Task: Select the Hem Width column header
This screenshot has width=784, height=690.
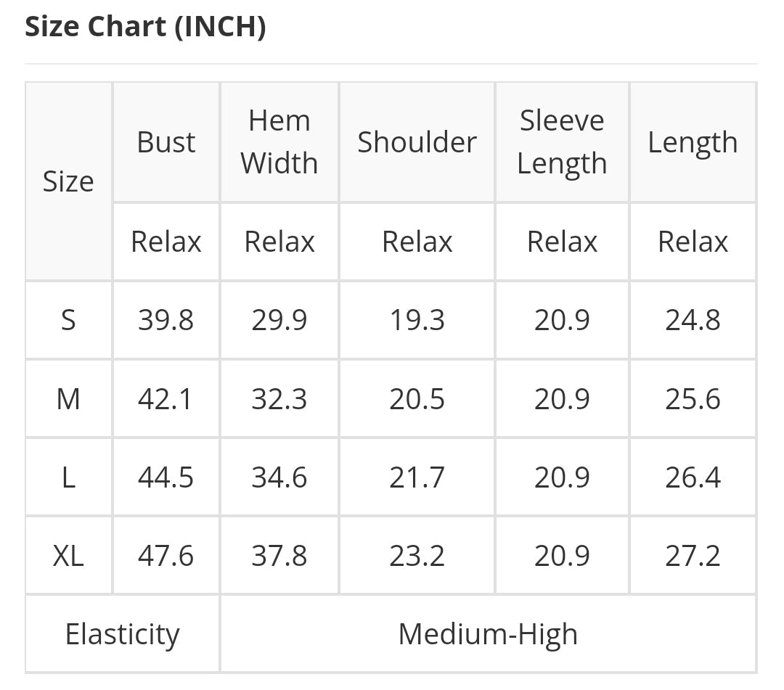Action: 279,142
